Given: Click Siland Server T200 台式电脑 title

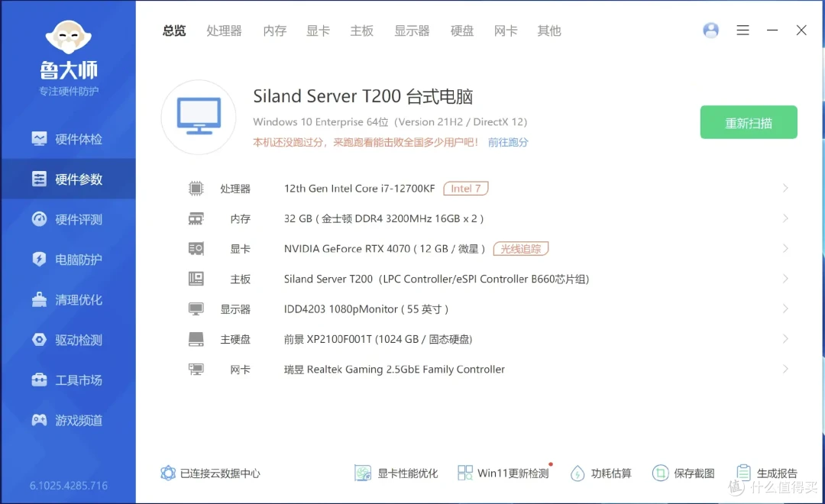Looking at the screenshot, I should 363,96.
